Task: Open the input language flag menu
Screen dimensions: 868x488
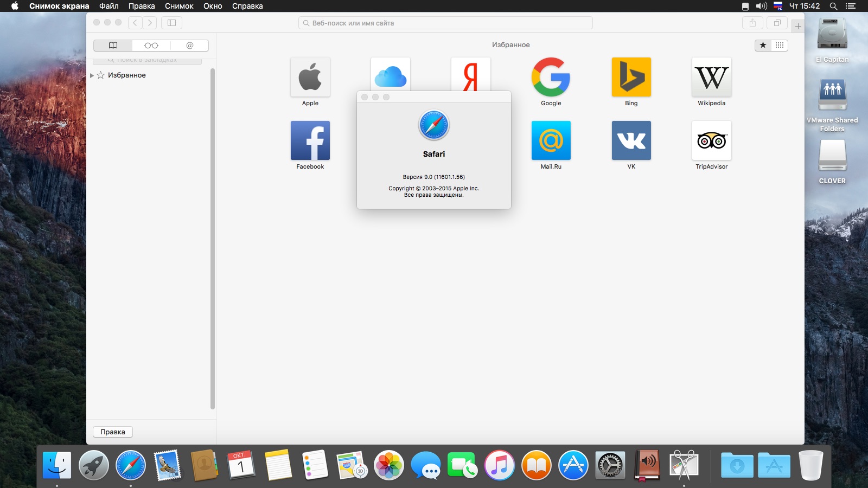Action: point(778,6)
